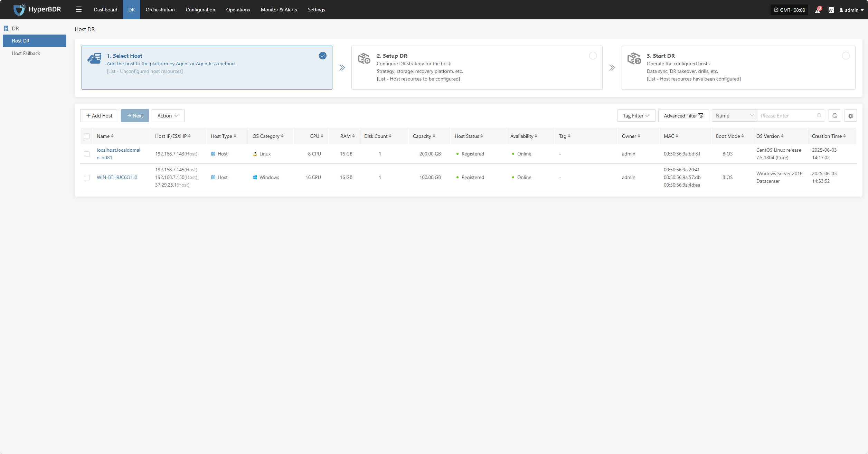Click the DR building icon in sidebar
The width and height of the screenshot is (868, 454).
point(6,29)
